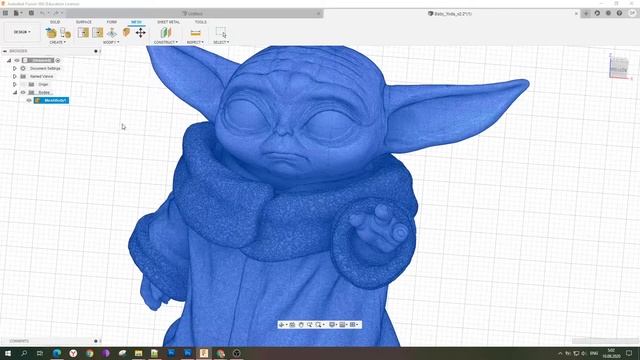Click the job status clock icon

(x=608, y=13)
